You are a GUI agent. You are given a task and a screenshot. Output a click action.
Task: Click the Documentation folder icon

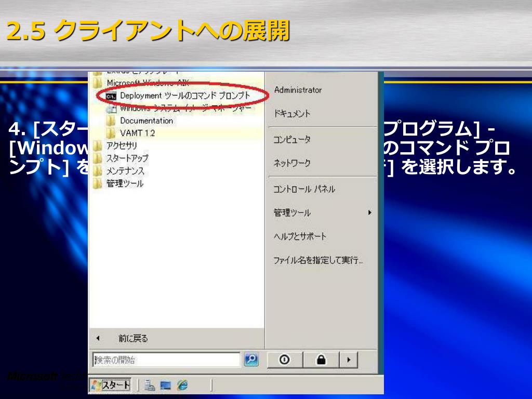coord(111,121)
